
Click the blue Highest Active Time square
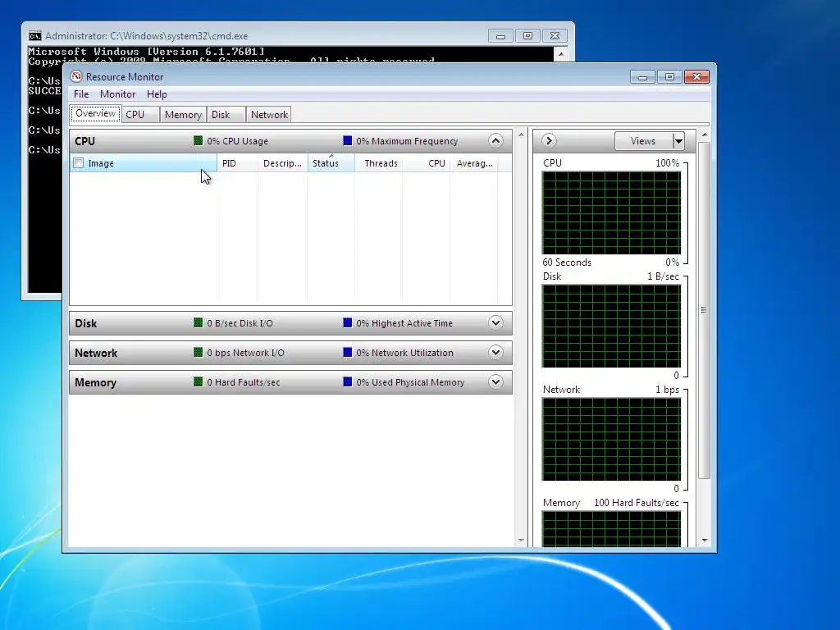[348, 323]
